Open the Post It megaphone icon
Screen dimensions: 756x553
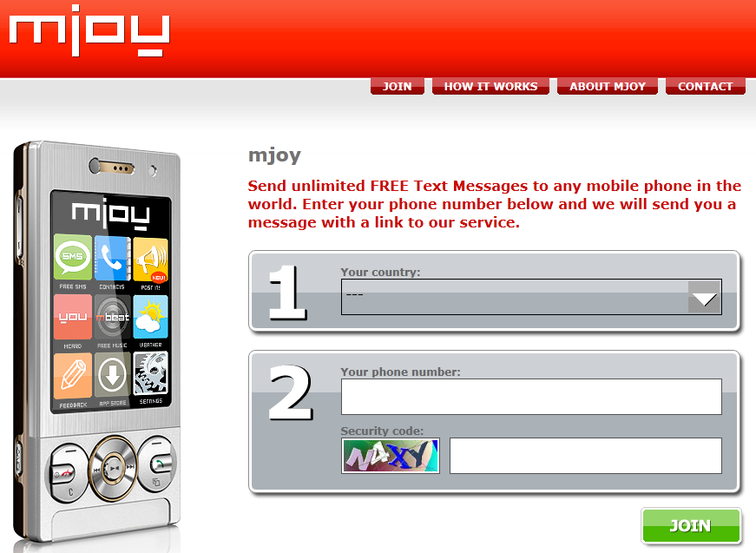click(x=150, y=260)
